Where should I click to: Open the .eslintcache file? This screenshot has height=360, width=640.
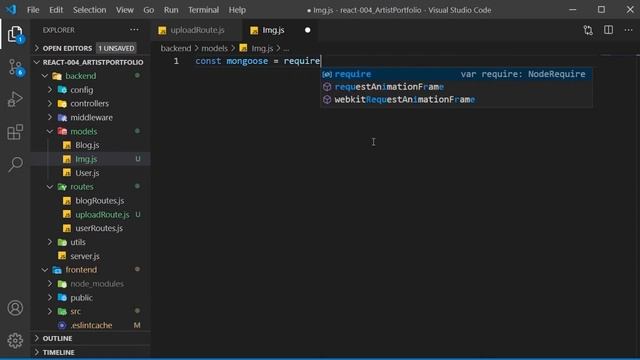click(91, 325)
